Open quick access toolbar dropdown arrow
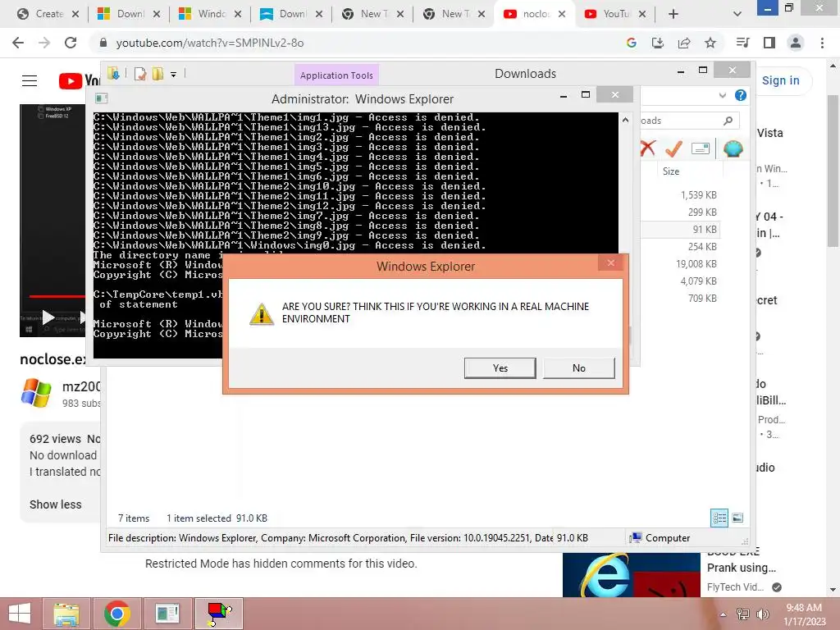Image resolution: width=840 pixels, height=630 pixels. point(174,75)
